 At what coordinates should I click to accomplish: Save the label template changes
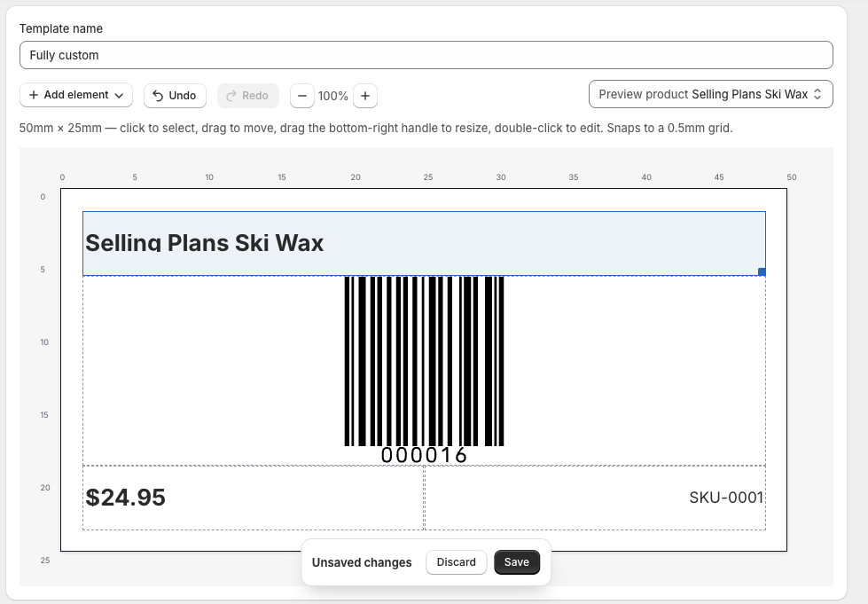click(x=517, y=562)
